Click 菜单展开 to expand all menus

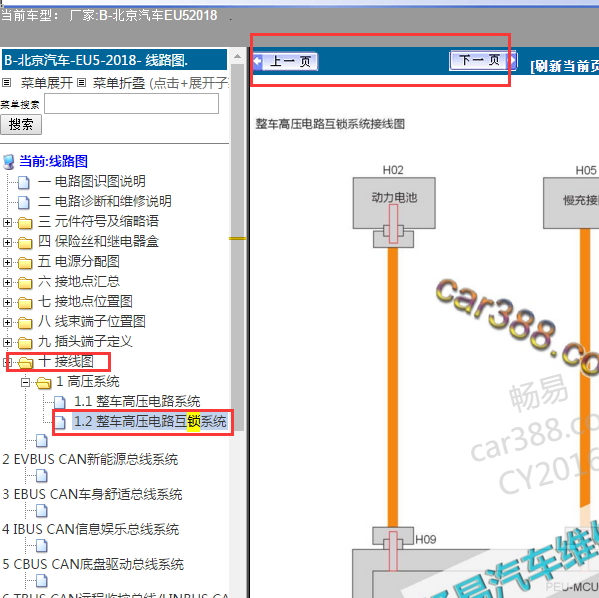(x=47, y=83)
